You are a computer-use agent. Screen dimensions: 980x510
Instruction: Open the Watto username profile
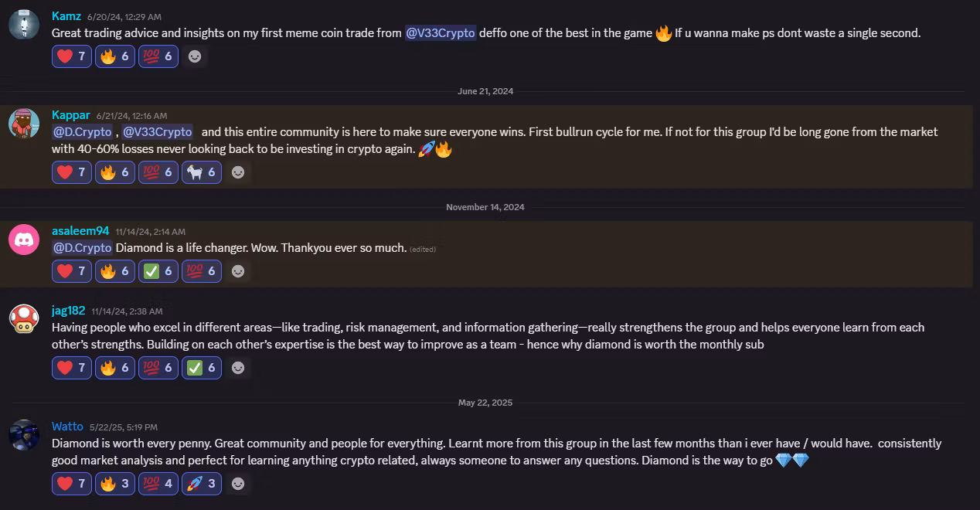(67, 427)
